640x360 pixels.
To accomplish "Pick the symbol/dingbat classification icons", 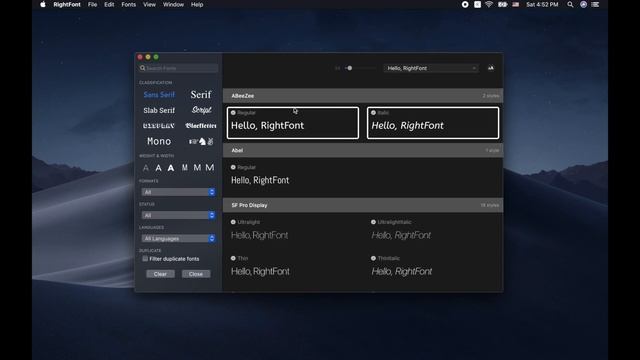I will 201,142.
